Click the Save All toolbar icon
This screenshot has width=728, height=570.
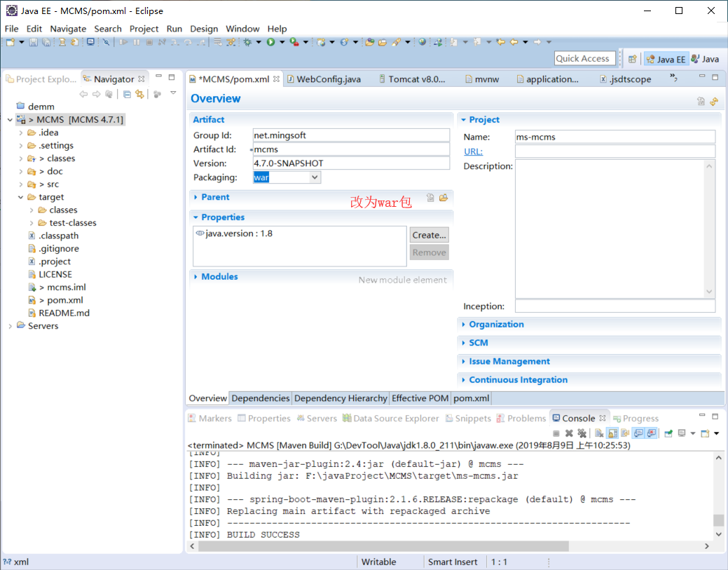click(x=46, y=42)
